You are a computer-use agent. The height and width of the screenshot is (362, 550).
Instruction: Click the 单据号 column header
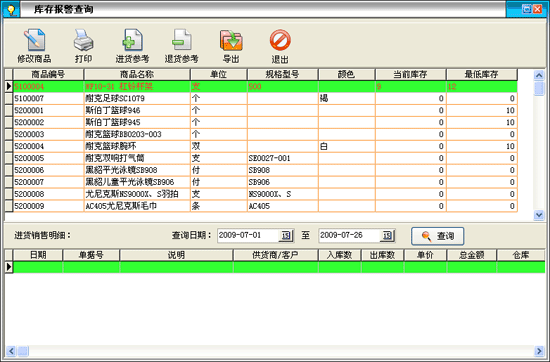(91, 255)
